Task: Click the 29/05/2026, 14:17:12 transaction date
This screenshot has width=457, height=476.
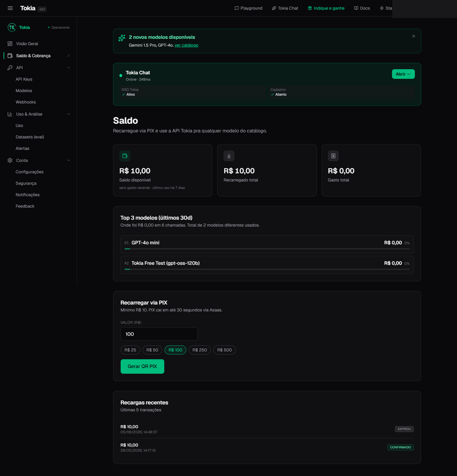Action: coord(138,450)
